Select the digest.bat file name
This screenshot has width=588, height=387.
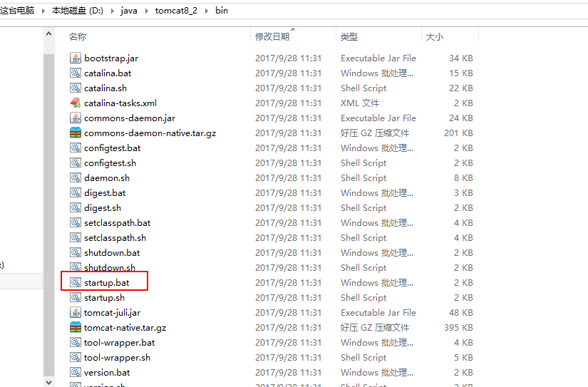point(105,193)
